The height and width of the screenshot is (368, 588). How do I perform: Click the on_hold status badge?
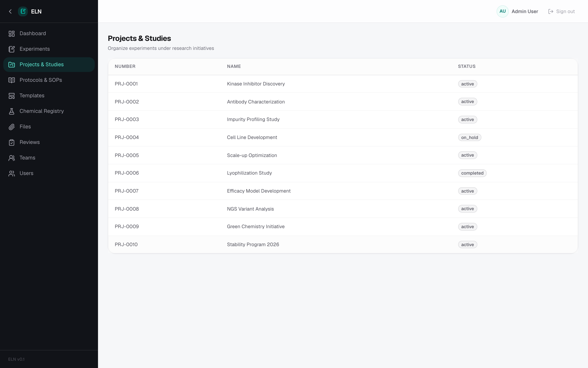click(469, 138)
